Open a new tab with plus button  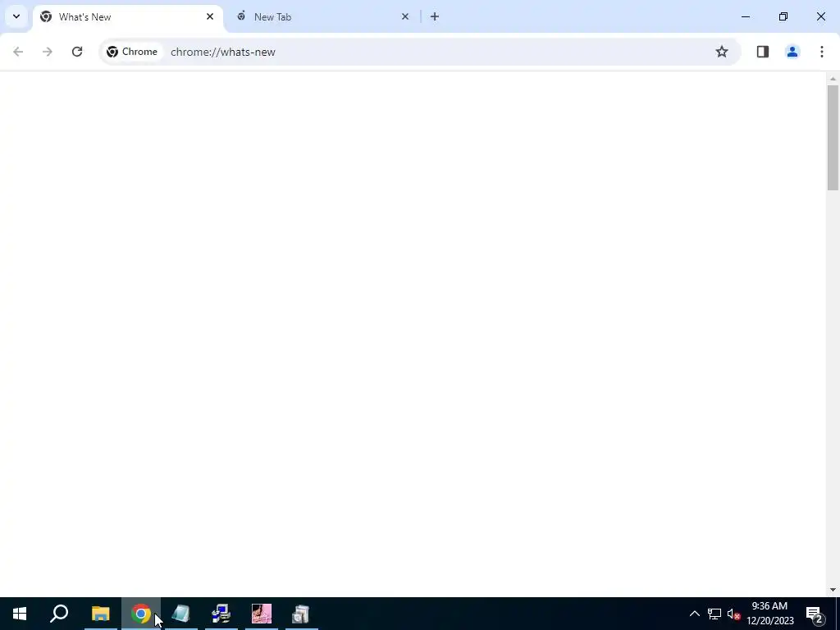click(x=435, y=16)
